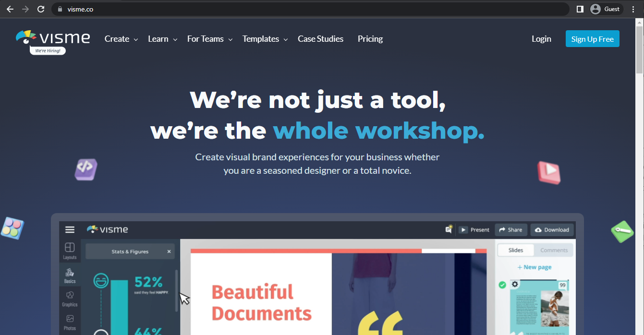
Task: Click the address bar showing visme.co
Action: (x=310, y=9)
